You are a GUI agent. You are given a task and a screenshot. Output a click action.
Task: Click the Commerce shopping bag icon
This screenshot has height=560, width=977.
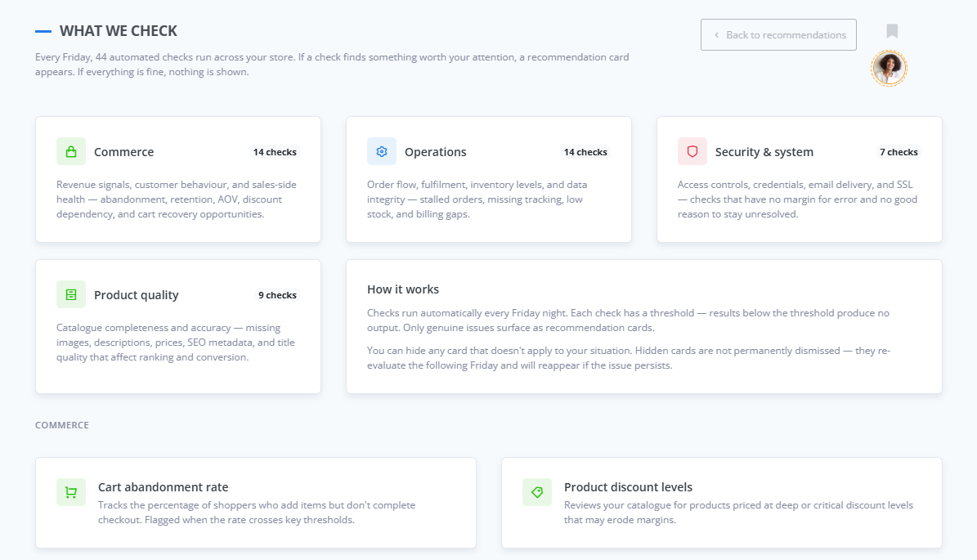click(71, 151)
